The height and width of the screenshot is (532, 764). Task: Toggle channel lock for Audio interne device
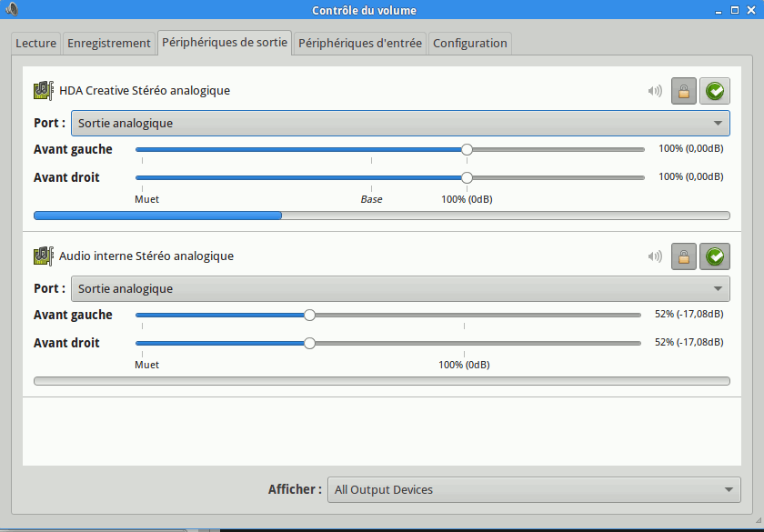point(684,256)
